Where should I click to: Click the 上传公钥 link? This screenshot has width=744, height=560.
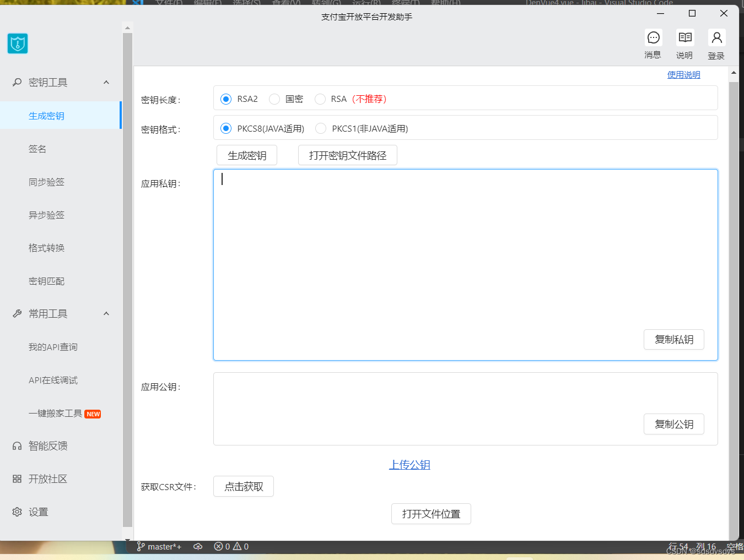[x=409, y=465]
